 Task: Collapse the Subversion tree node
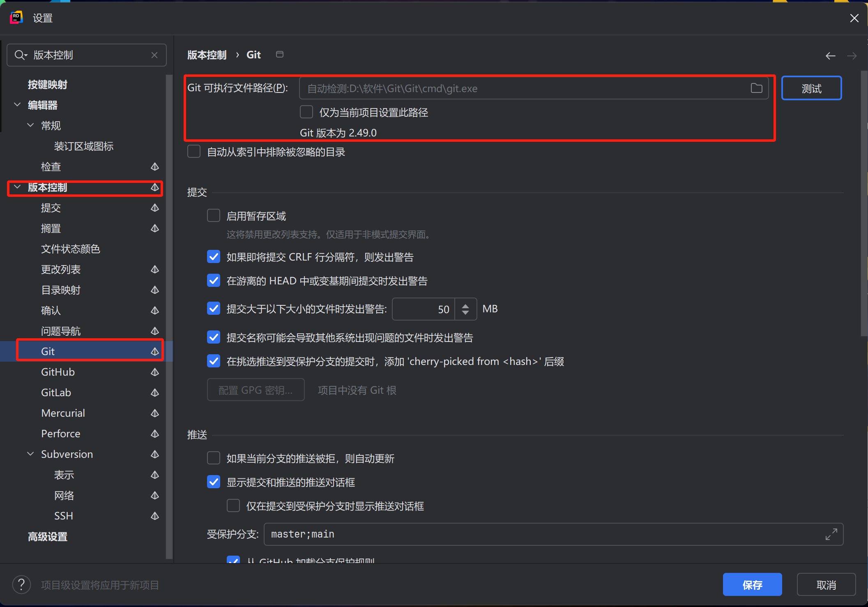[30, 454]
